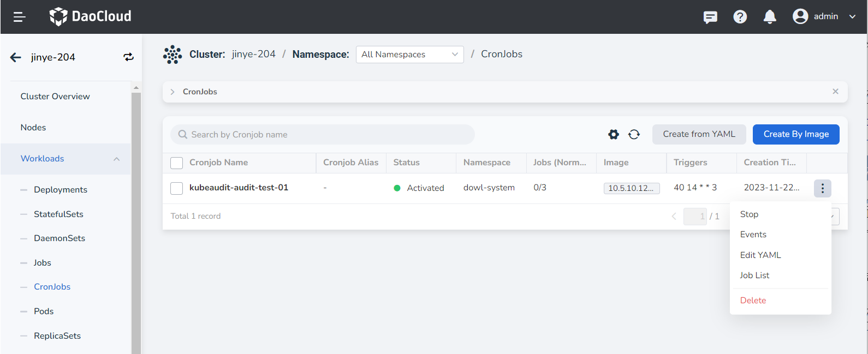Click the three-dot row actions button

(822, 188)
